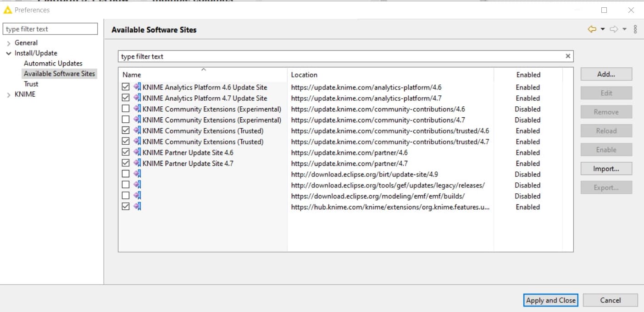Maximize the Preferences window
Viewport: 644px width, 312px height.
click(604, 10)
